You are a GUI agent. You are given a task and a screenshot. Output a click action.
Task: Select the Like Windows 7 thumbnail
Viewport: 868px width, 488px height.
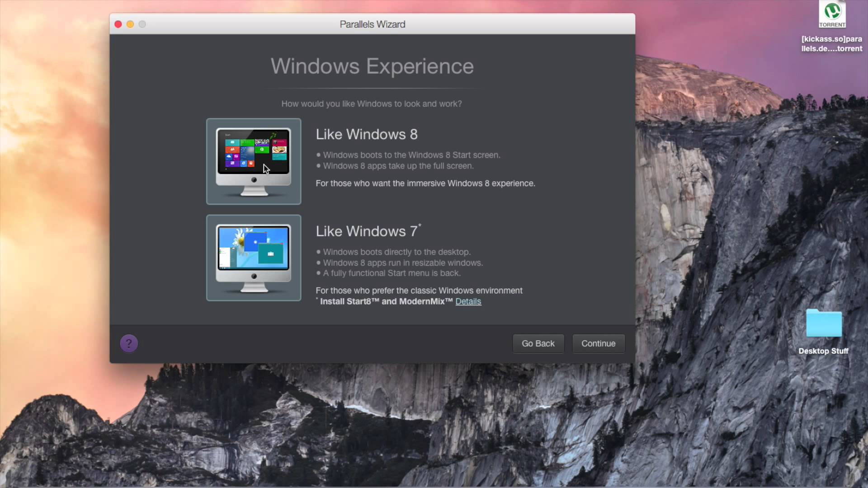254,258
